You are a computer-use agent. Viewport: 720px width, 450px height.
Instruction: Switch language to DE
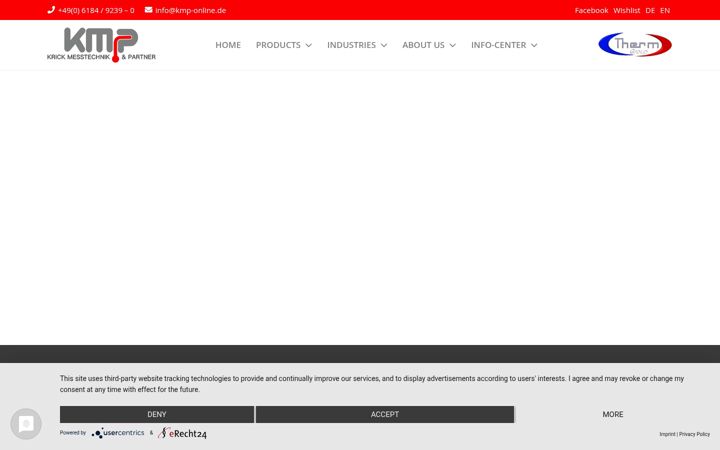click(x=650, y=10)
